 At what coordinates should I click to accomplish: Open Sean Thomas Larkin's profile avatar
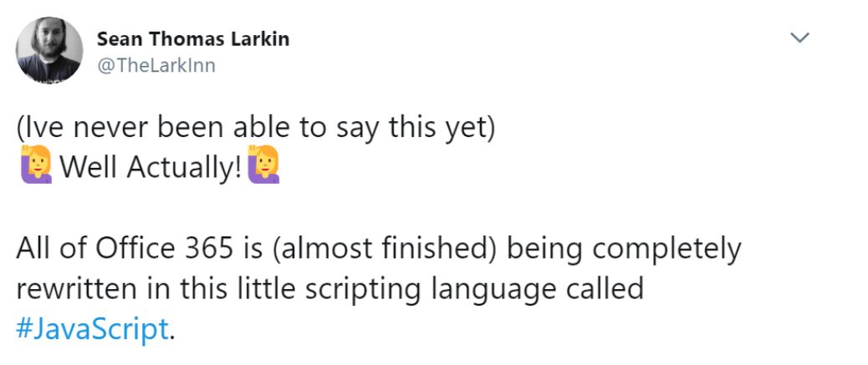49,51
